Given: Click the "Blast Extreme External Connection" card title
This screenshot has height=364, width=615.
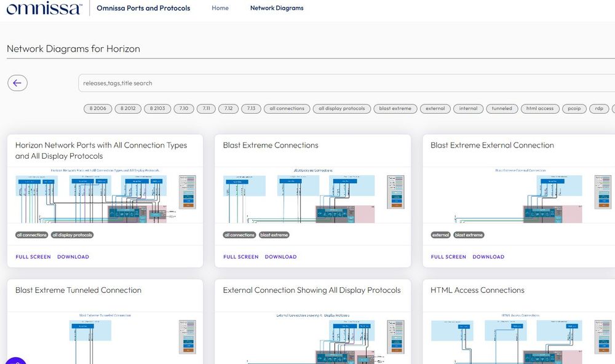Looking at the screenshot, I should (x=492, y=145).
